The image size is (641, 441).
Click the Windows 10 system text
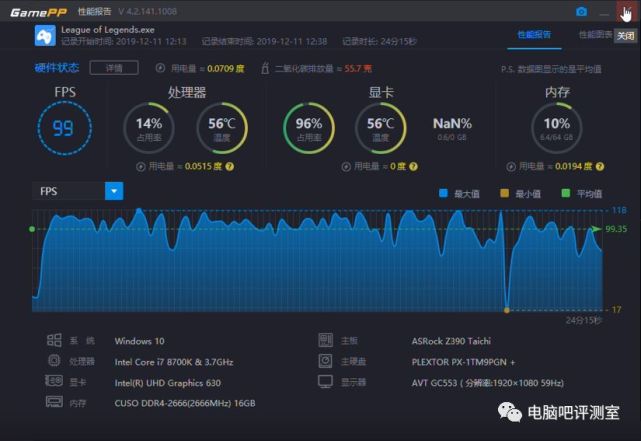pyautogui.click(x=139, y=341)
